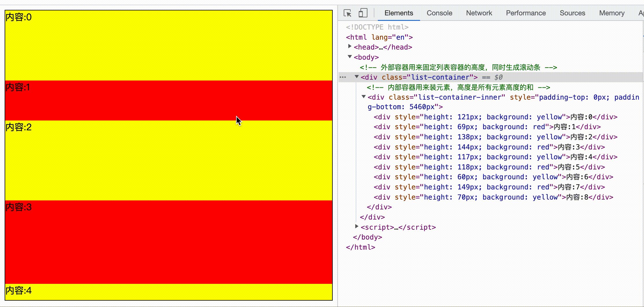Screen dimensions: 644x307
Task: Collapse the list-container-inner div node
Action: tap(364, 97)
